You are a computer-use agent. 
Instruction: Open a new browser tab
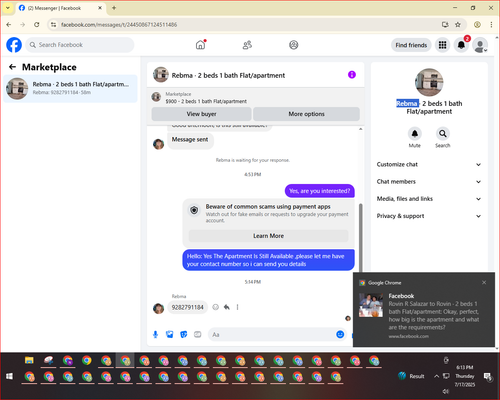[x=114, y=8]
